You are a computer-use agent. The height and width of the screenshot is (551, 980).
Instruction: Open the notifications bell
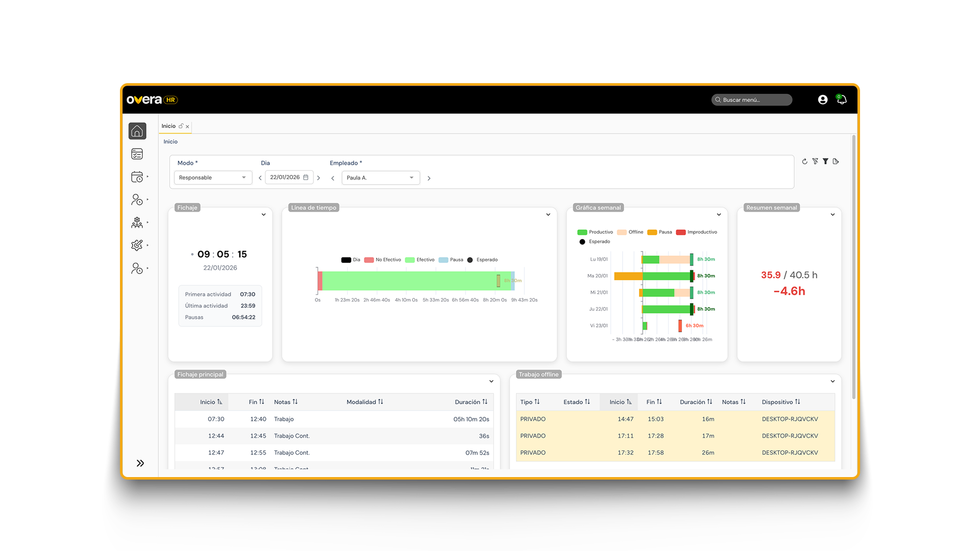842,99
